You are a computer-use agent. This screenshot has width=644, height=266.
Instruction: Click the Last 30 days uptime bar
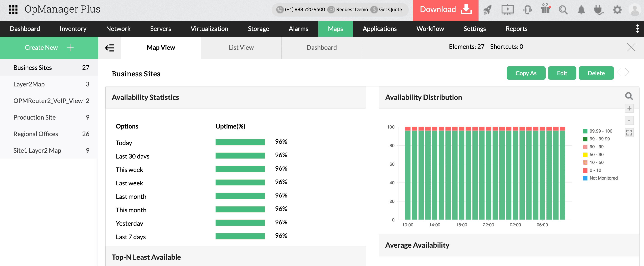coord(240,156)
